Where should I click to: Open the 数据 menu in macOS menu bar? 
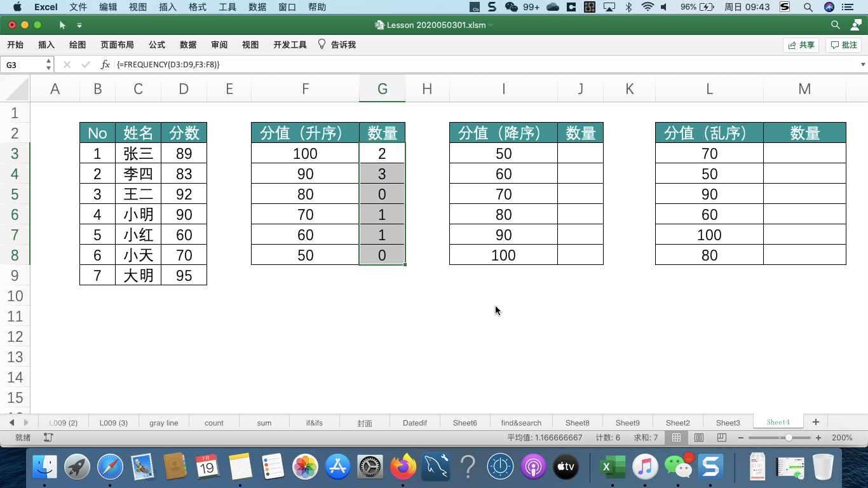257,7
